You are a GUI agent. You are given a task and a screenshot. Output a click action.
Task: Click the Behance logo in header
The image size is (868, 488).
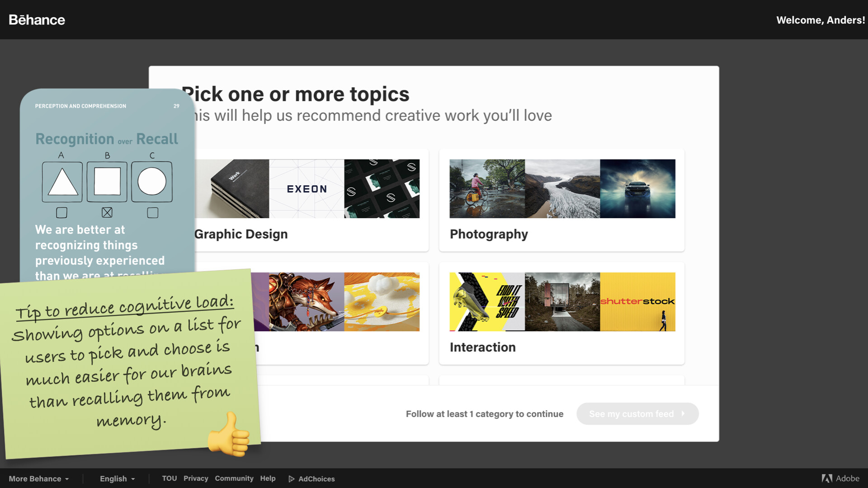tap(37, 20)
